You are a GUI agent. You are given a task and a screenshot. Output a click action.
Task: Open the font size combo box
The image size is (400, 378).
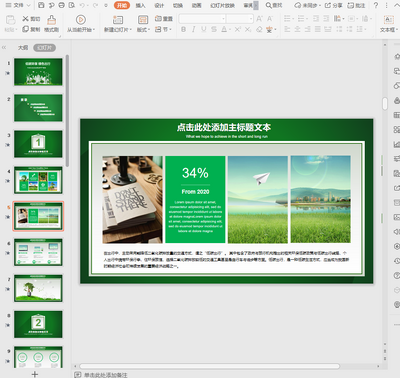click(x=240, y=19)
